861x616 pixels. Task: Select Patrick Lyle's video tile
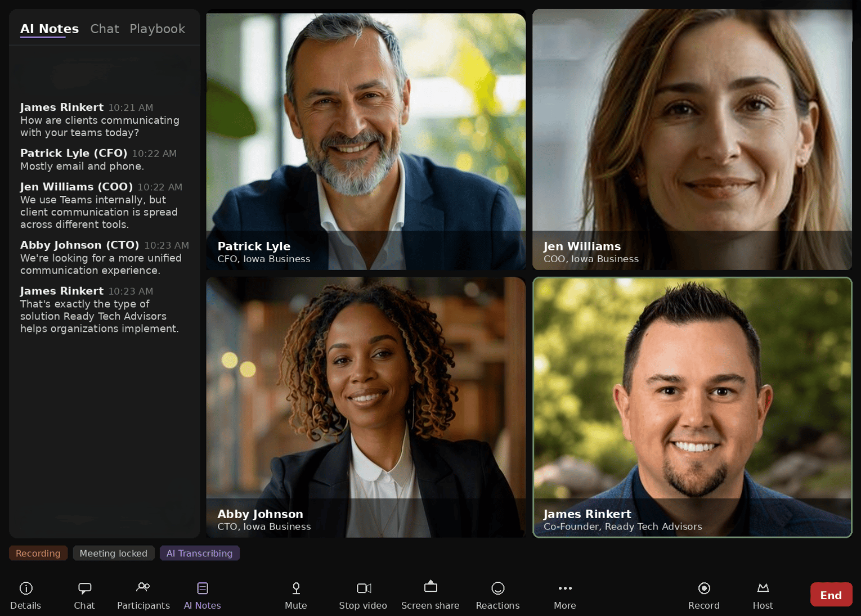pos(366,141)
